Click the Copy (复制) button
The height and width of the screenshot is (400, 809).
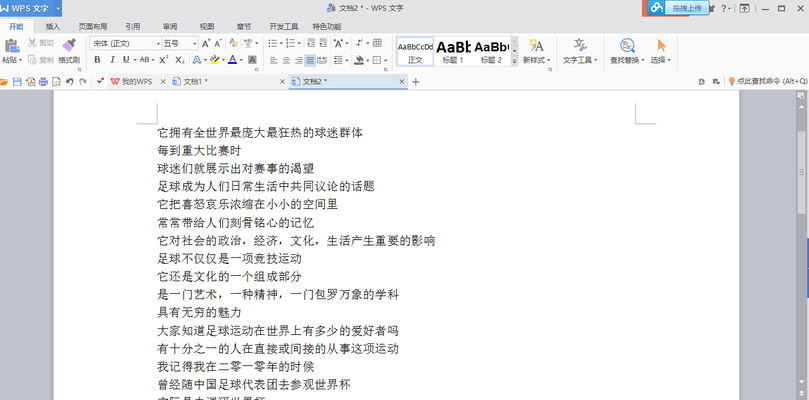pyautogui.click(x=40, y=60)
